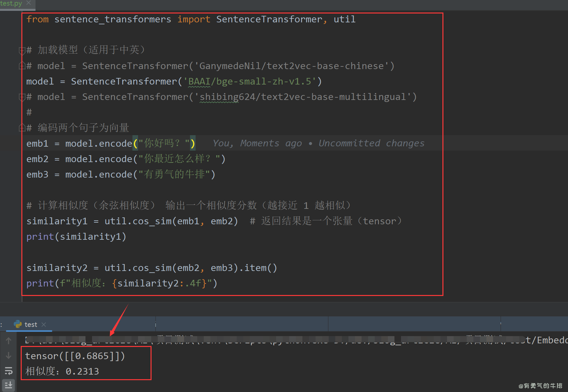Select the test.py editor tab
Viewport: 568px width, 392px height.
pyautogui.click(x=11, y=3)
